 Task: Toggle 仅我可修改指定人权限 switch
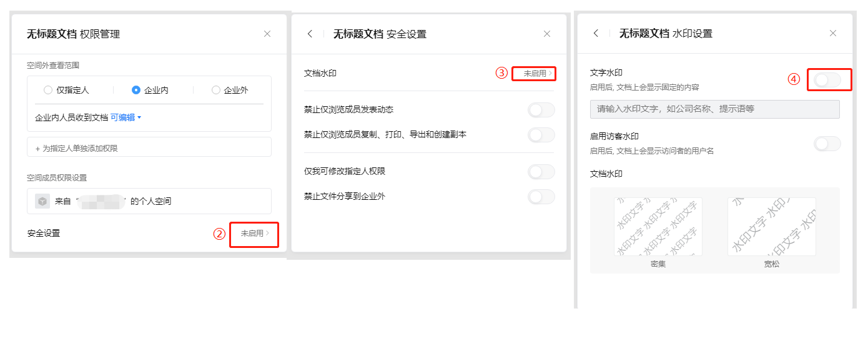pyautogui.click(x=541, y=171)
